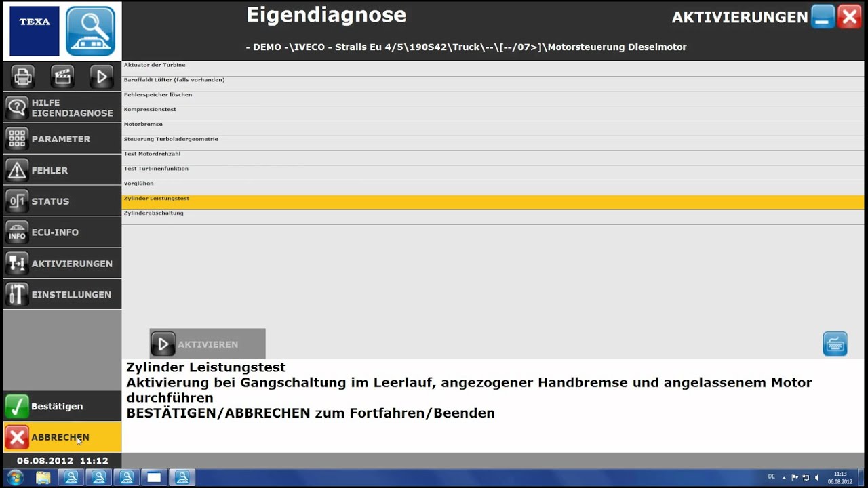
Task: Open Windows Explorer from the taskbar
Action: 43,477
